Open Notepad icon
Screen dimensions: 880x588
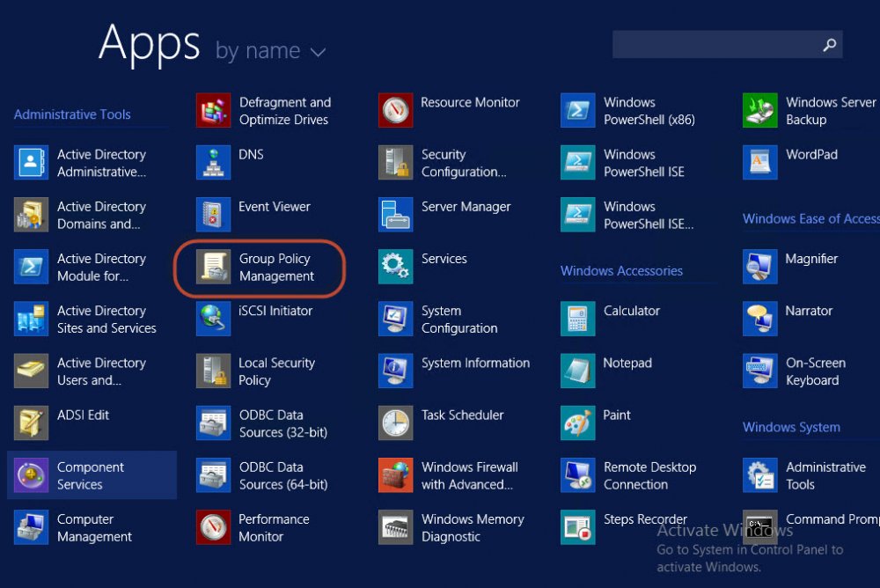(577, 371)
